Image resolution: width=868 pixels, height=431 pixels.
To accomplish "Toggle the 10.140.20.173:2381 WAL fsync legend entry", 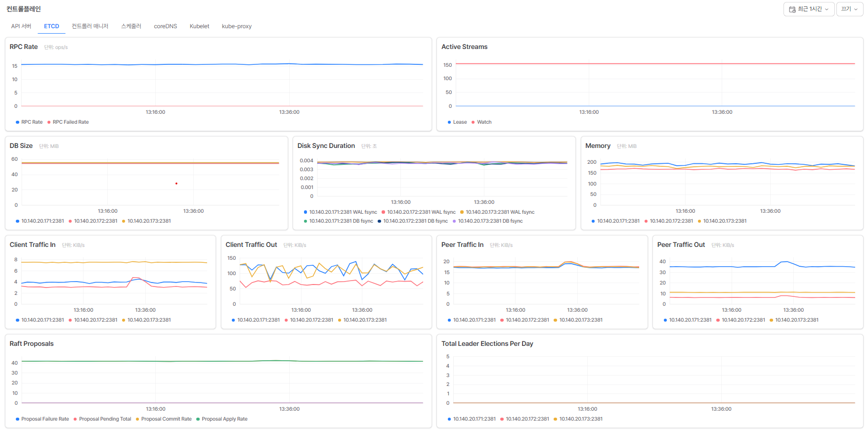I will click(497, 212).
